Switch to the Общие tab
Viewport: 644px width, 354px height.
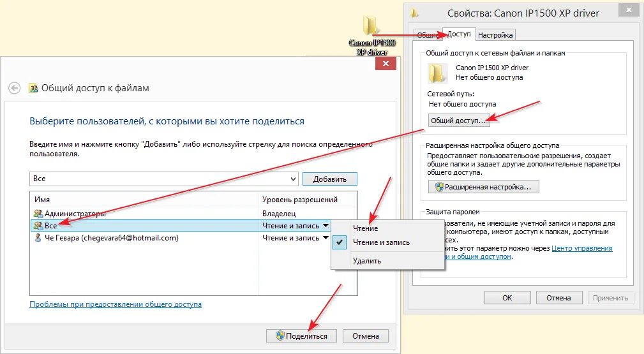pyautogui.click(x=428, y=35)
